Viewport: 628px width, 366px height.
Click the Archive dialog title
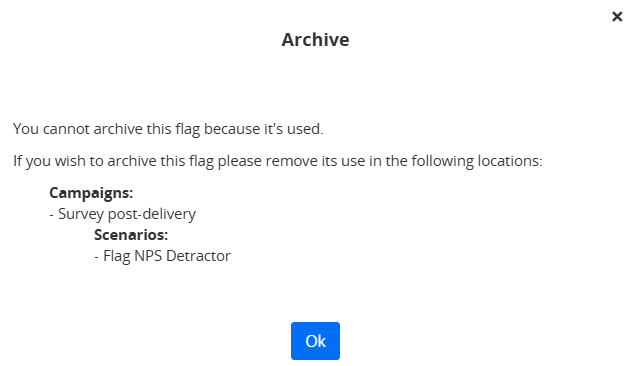pyautogui.click(x=315, y=40)
